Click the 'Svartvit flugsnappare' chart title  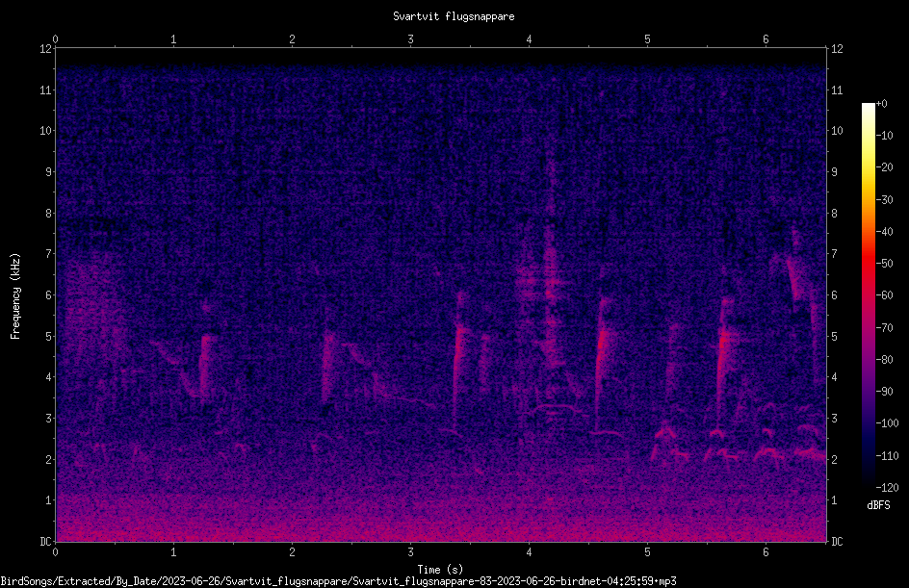pyautogui.click(x=454, y=16)
